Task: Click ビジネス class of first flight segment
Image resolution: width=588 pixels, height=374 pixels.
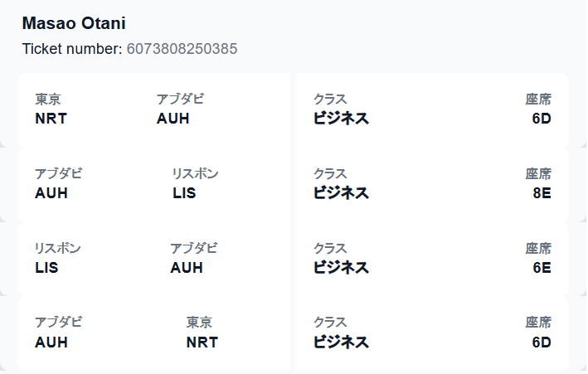Action: (x=341, y=119)
